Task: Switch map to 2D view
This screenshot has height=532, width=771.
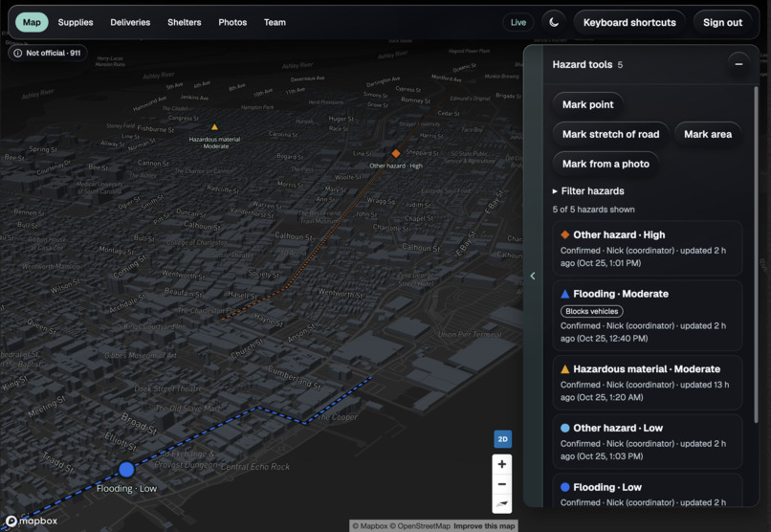Action: (502, 439)
